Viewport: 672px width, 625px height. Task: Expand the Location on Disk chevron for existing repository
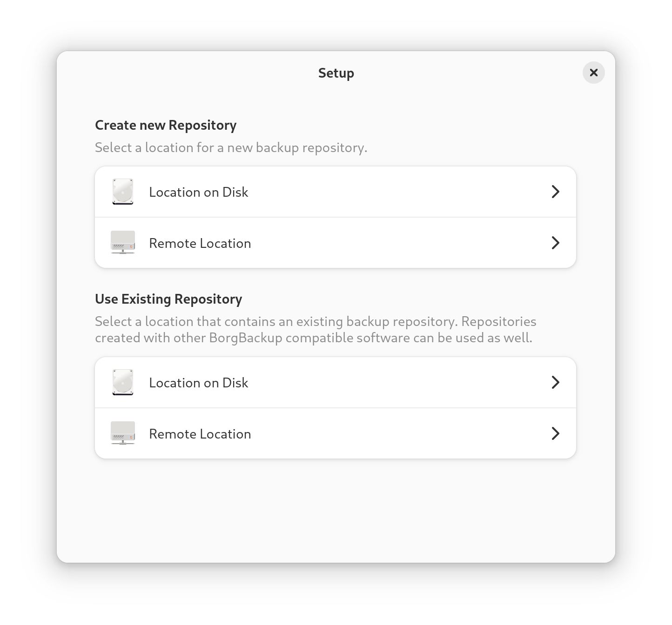pyautogui.click(x=555, y=382)
